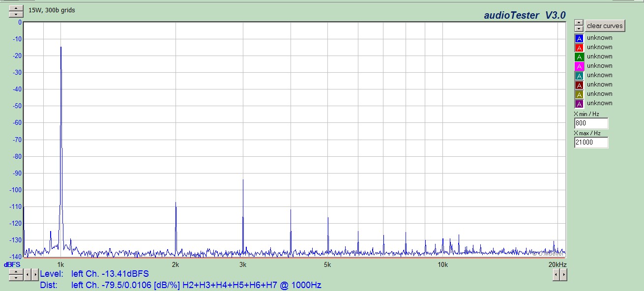Select the green curve A swatch
644x291 pixels.
pos(579,57)
